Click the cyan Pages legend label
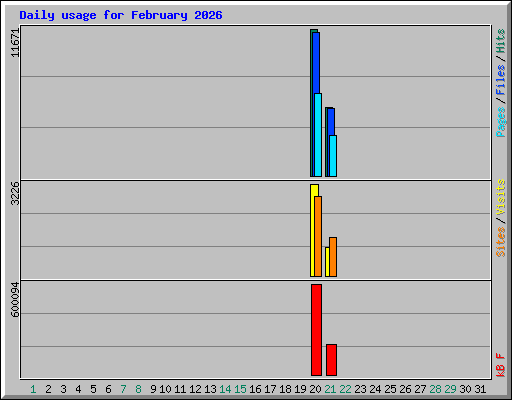The height and width of the screenshot is (400, 512). [x=500, y=122]
